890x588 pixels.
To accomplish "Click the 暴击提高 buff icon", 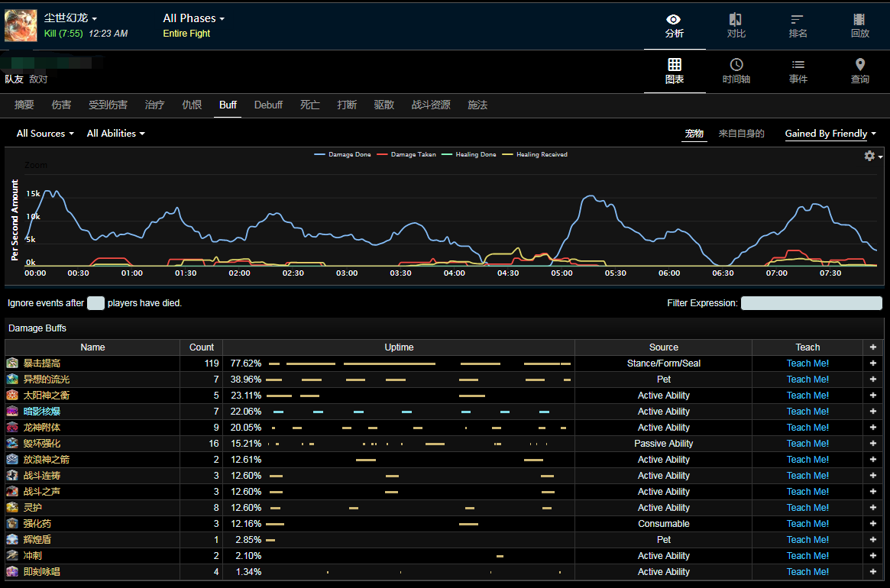I will 12,363.
